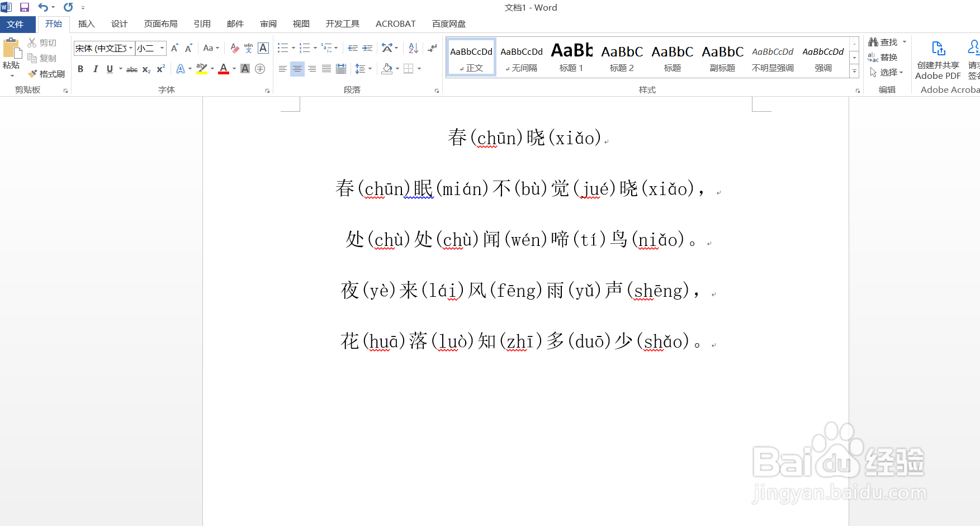This screenshot has height=526, width=980.
Task: Open the numbering list dropdown
Action: pos(315,48)
